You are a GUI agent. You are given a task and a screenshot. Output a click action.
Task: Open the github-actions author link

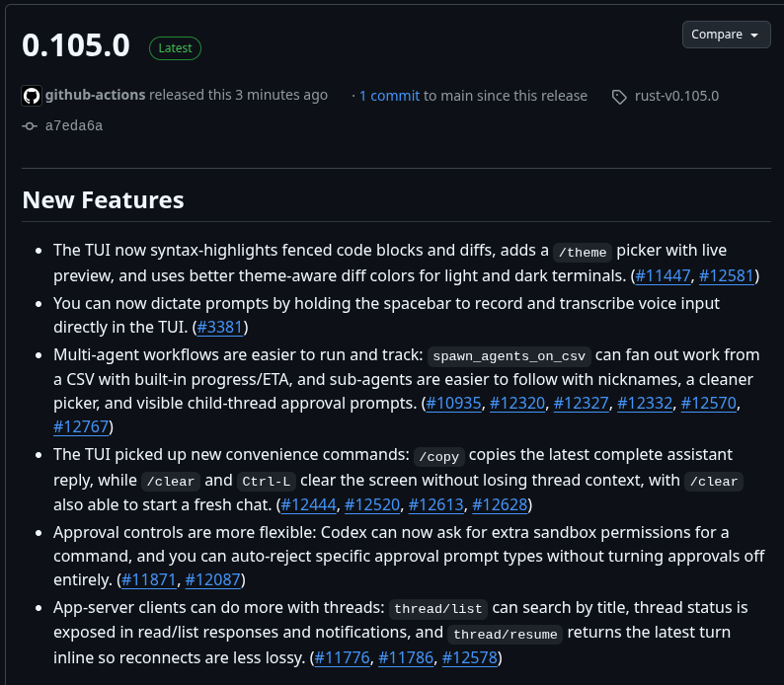click(x=95, y=95)
